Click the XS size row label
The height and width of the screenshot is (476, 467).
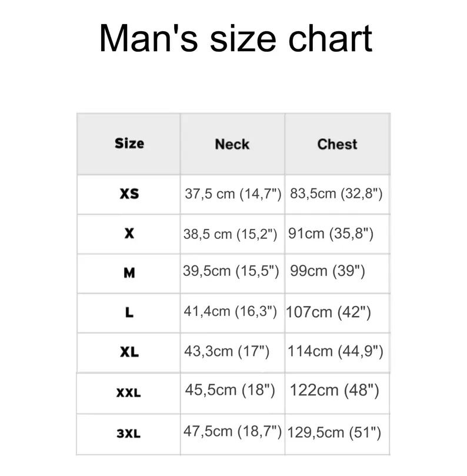pyautogui.click(x=129, y=194)
